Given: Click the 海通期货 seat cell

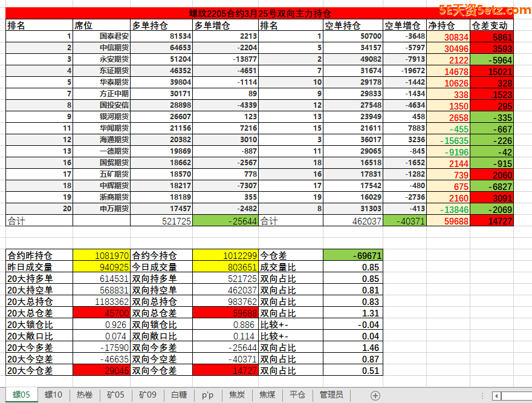Looking at the screenshot, I should tap(102, 140).
